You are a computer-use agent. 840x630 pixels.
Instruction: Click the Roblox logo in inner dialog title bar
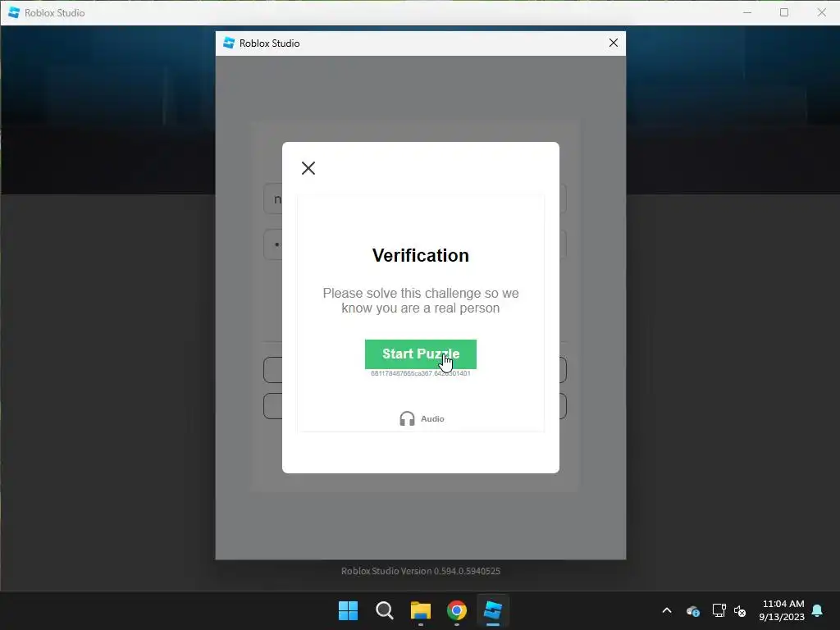click(x=229, y=43)
